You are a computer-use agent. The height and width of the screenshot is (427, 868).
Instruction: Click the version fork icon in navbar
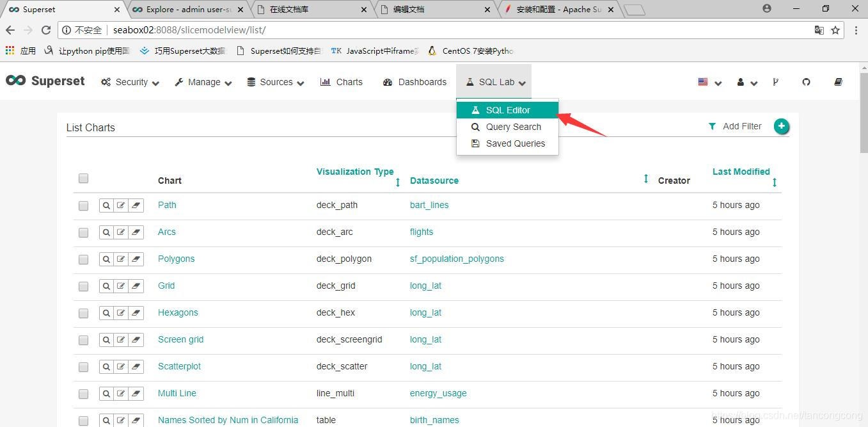click(775, 82)
